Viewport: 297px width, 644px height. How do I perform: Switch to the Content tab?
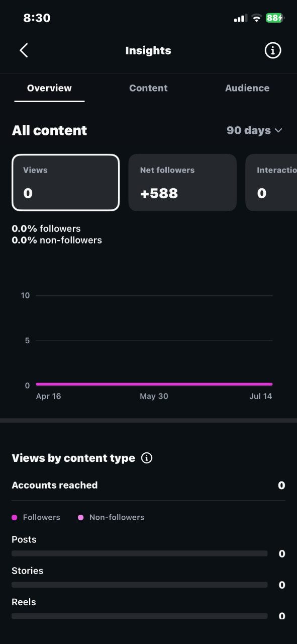148,88
